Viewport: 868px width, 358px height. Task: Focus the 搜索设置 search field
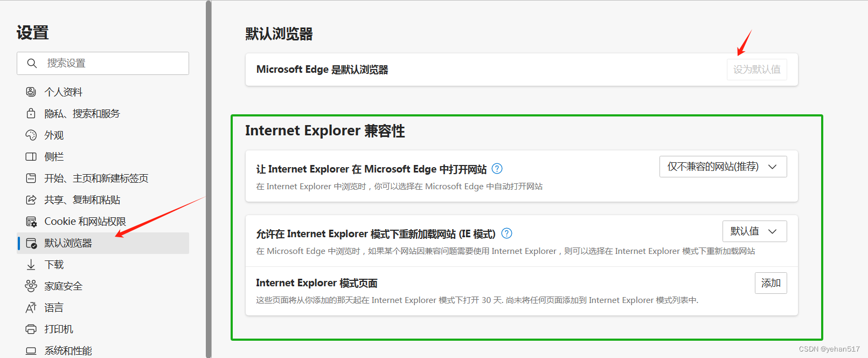pos(103,63)
